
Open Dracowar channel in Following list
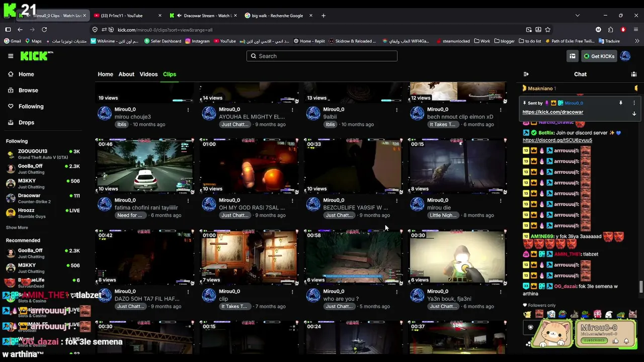click(x=43, y=199)
